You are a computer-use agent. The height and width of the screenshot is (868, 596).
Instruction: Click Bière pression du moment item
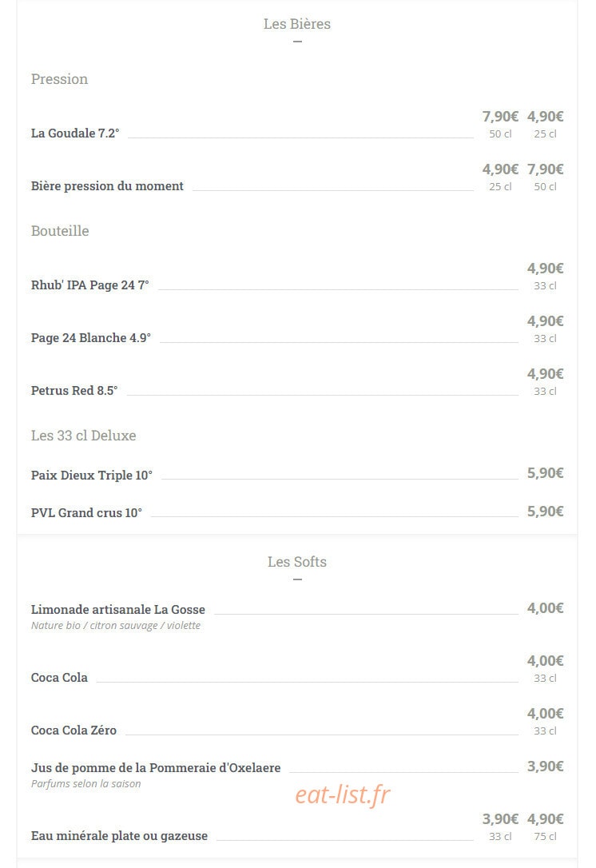[x=107, y=186]
